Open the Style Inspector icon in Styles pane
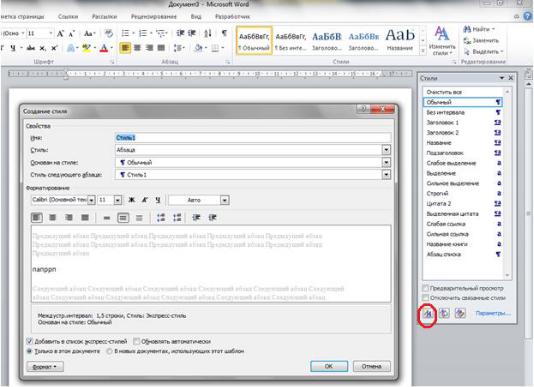This screenshot has width=534, height=387. click(444, 313)
